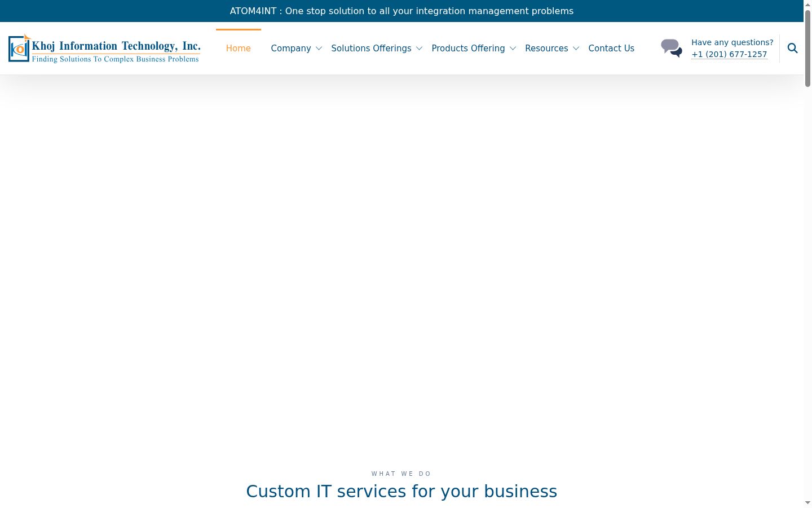Go to the Home menu item
This screenshot has height=508, width=812.
[239, 49]
